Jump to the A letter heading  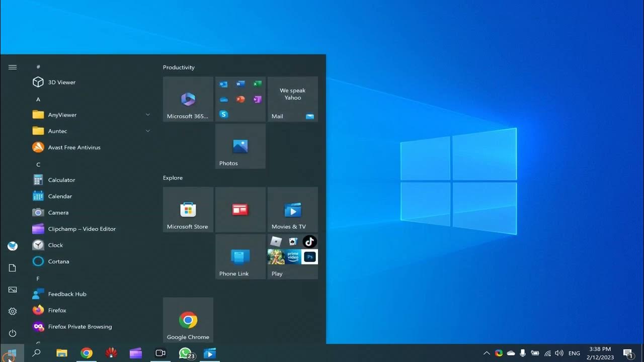pos(38,100)
